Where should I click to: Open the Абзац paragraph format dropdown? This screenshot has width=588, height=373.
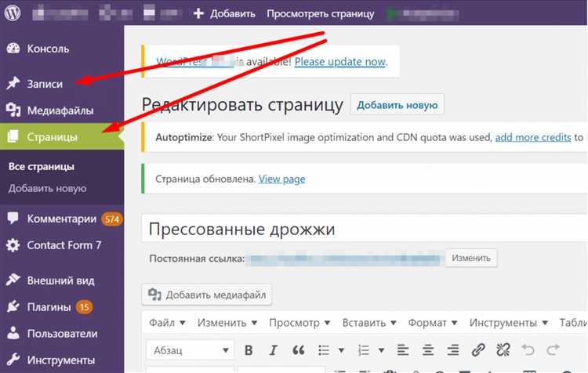click(191, 350)
